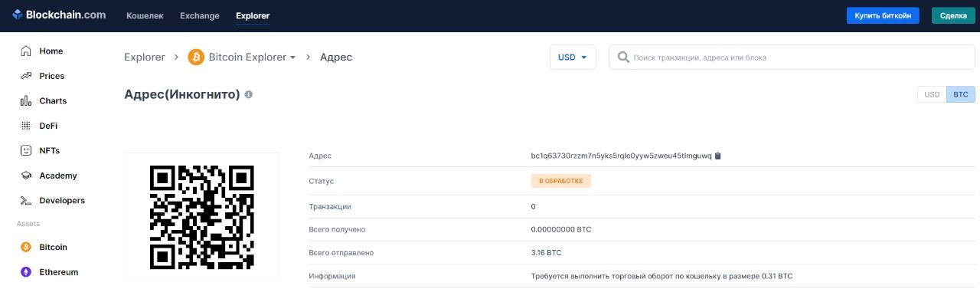Open the Кошелек tab

click(x=145, y=15)
